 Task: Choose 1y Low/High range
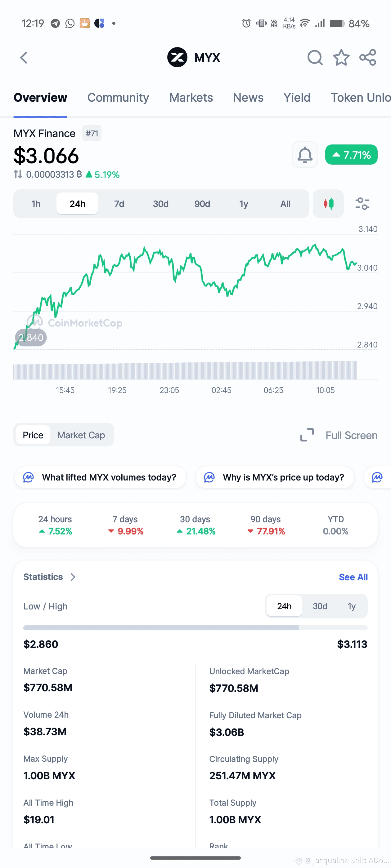(x=352, y=606)
